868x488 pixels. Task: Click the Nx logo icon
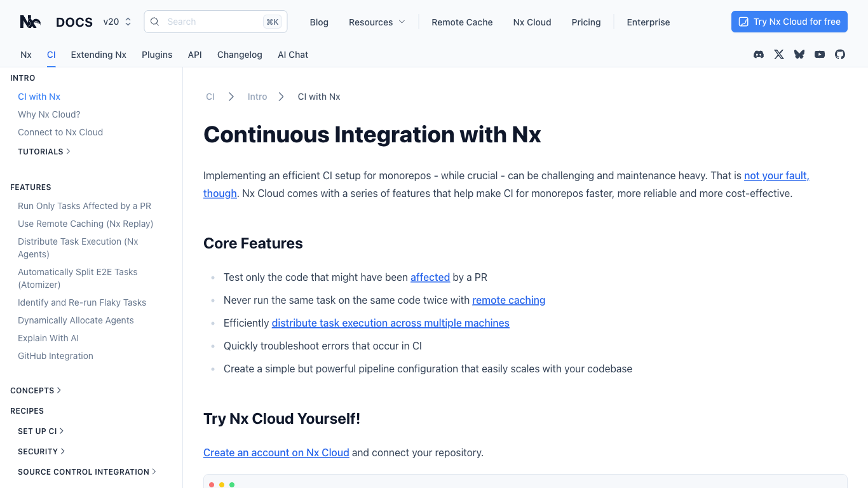(31, 22)
